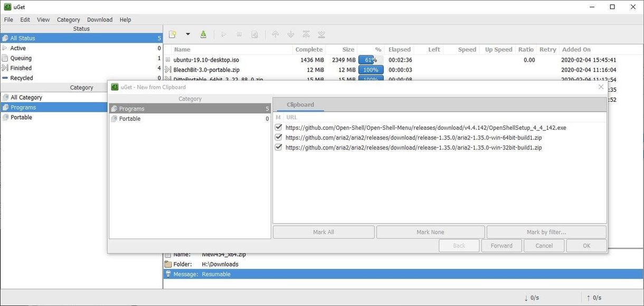Select Portable category in the dialog list
The height and width of the screenshot is (306, 644).
pyautogui.click(x=190, y=119)
